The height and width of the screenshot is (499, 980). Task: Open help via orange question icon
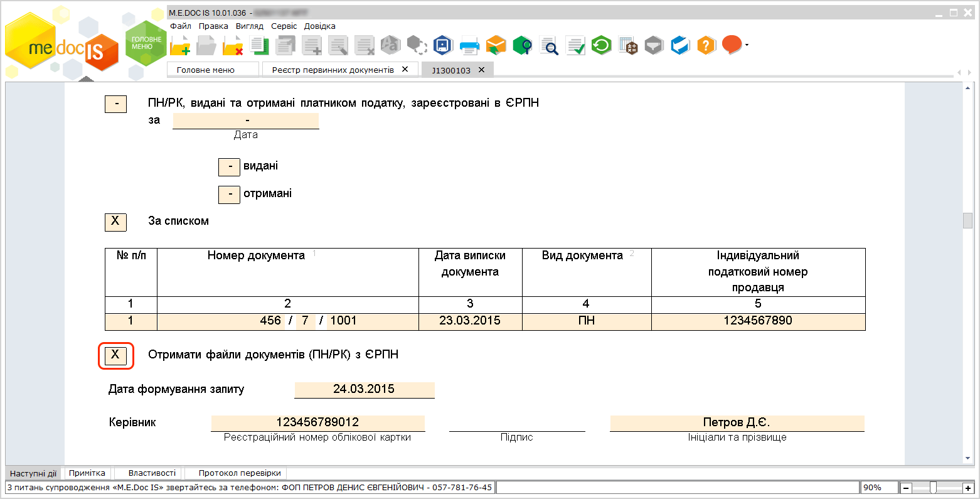pos(706,45)
